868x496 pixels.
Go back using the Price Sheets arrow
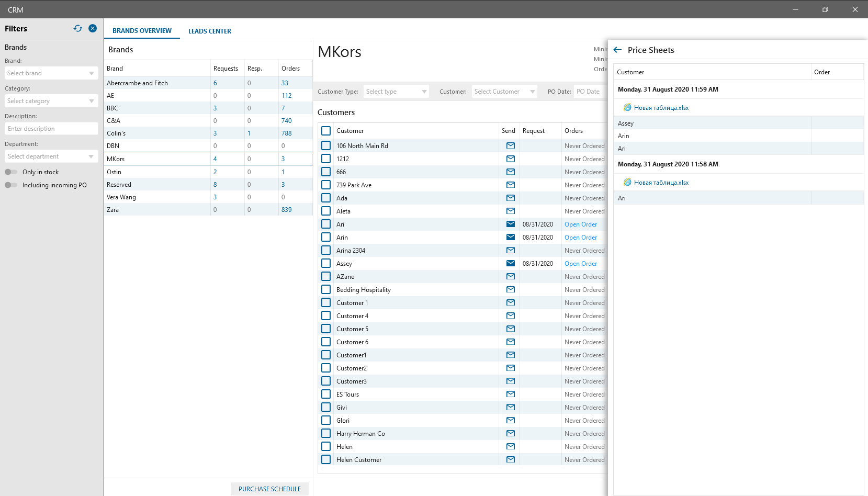coord(617,50)
